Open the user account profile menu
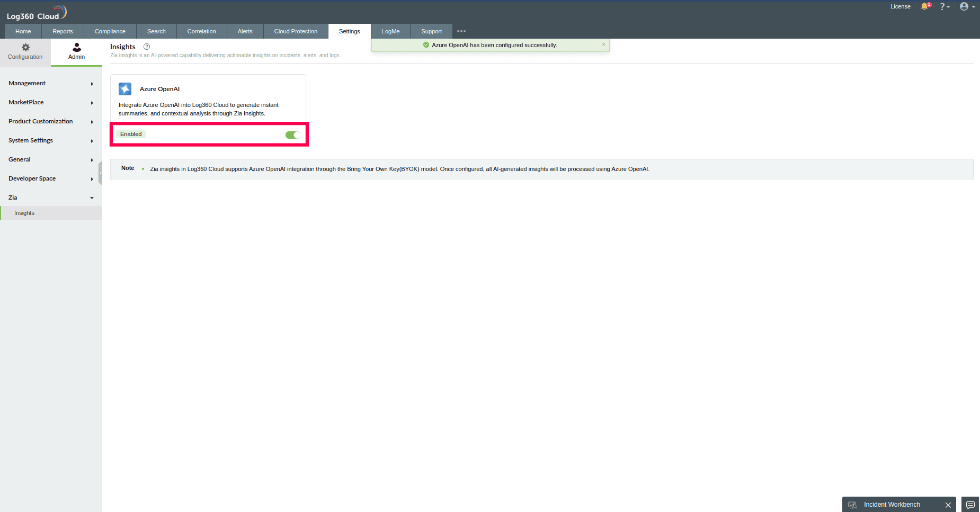The image size is (980, 512). tap(967, 6)
